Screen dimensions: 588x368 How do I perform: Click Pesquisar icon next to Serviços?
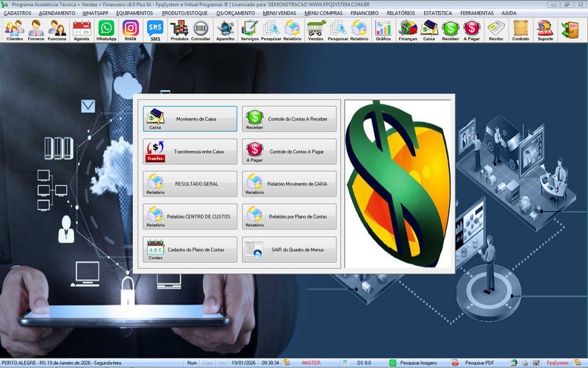tap(270, 30)
